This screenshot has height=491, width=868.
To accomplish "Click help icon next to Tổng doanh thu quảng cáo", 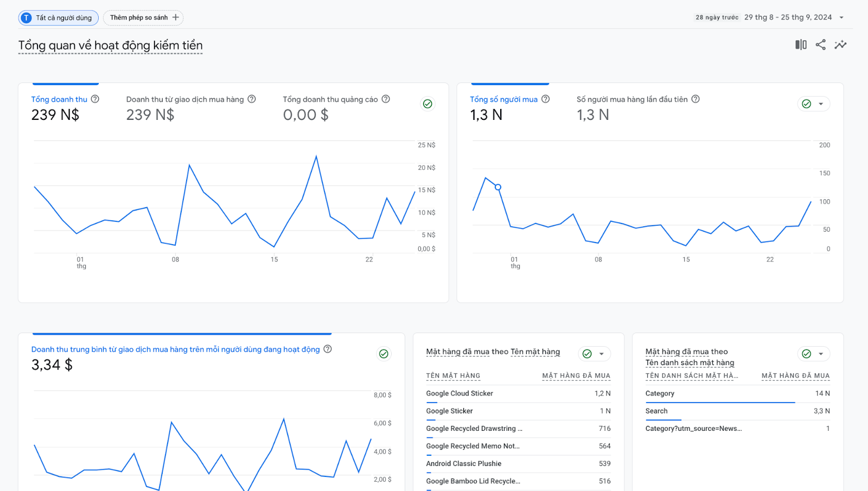I will 386,99.
